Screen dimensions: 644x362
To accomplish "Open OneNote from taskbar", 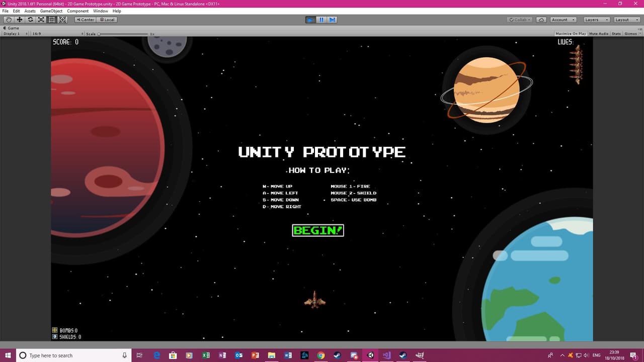I will coord(222,355).
